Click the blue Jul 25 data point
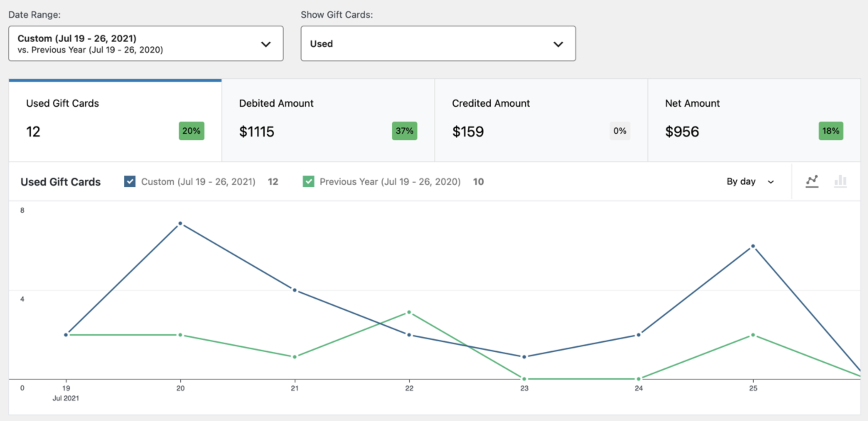This screenshot has height=421, width=868. tap(753, 246)
